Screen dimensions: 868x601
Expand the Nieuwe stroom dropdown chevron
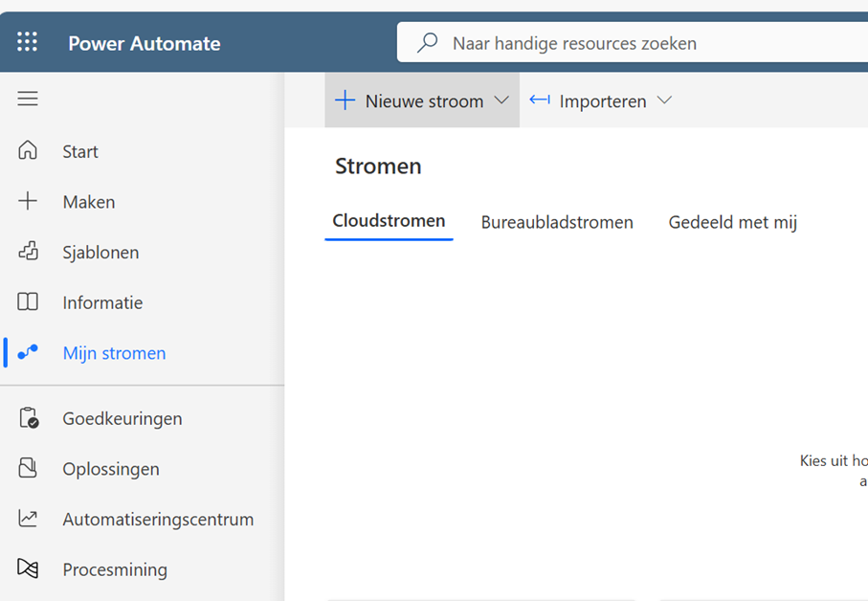pyautogui.click(x=501, y=100)
